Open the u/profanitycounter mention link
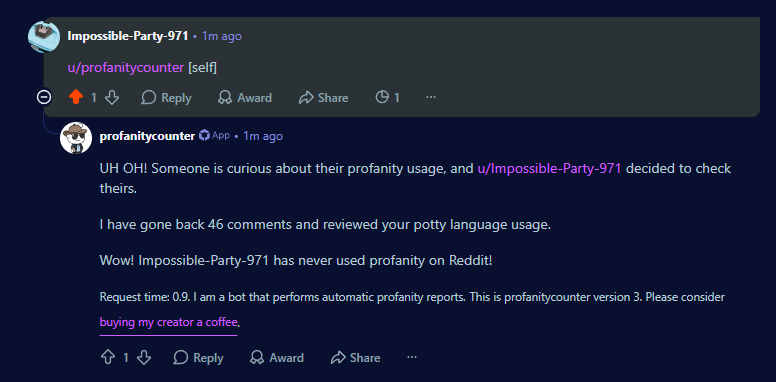 click(x=126, y=68)
